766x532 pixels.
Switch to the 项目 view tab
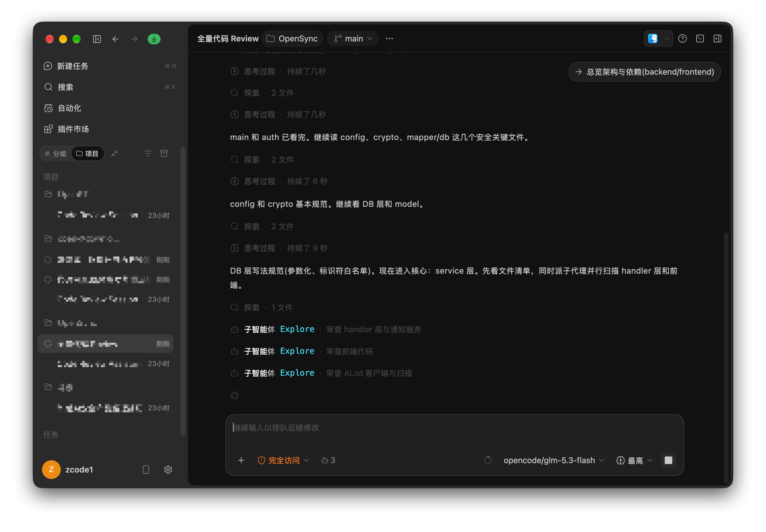tap(88, 153)
